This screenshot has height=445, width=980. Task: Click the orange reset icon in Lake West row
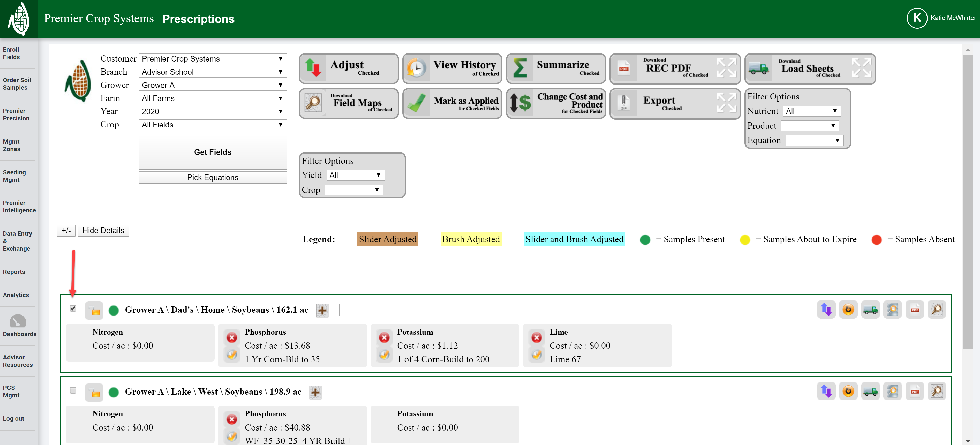[x=848, y=391]
